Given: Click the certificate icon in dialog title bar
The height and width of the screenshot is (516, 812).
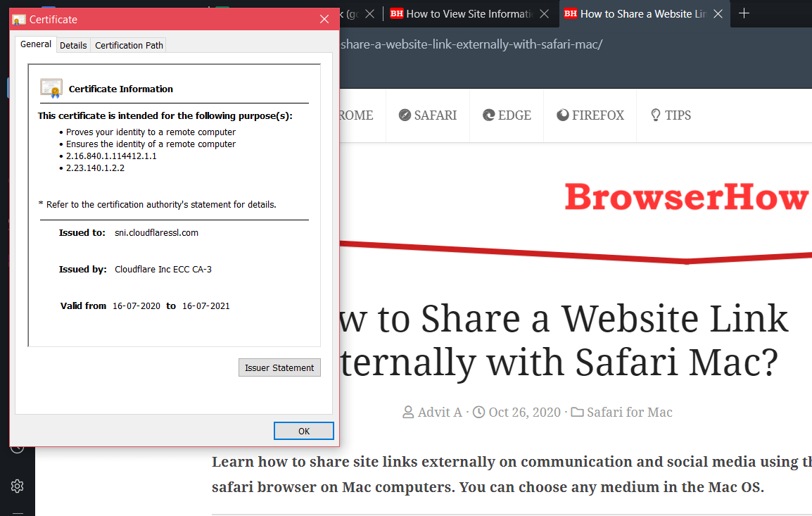Looking at the screenshot, I should click(x=18, y=20).
